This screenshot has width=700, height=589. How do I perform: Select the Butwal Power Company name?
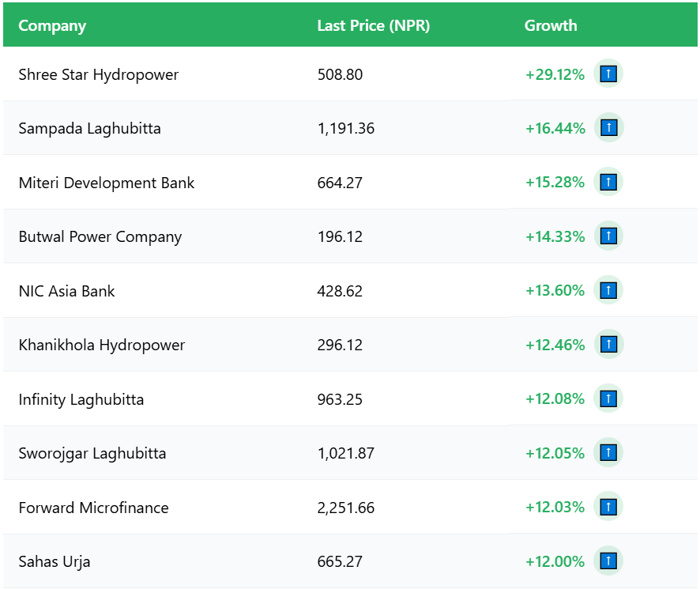100,237
